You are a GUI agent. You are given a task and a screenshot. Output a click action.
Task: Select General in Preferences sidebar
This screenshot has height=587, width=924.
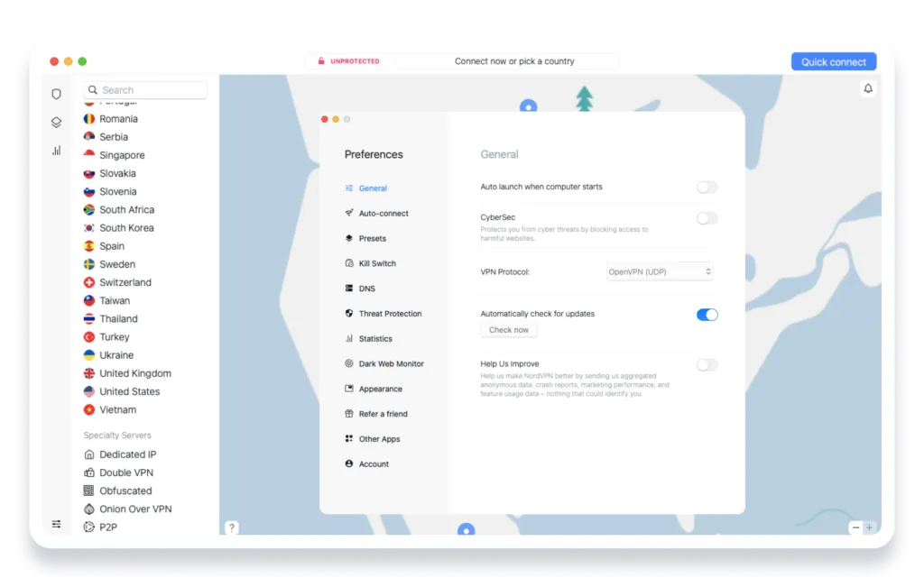(373, 188)
